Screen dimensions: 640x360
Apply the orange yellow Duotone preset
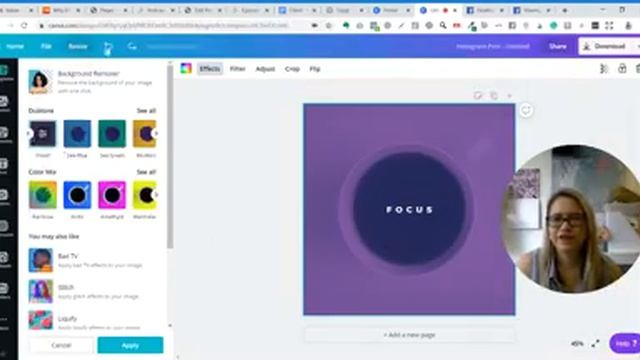pyautogui.click(x=144, y=133)
